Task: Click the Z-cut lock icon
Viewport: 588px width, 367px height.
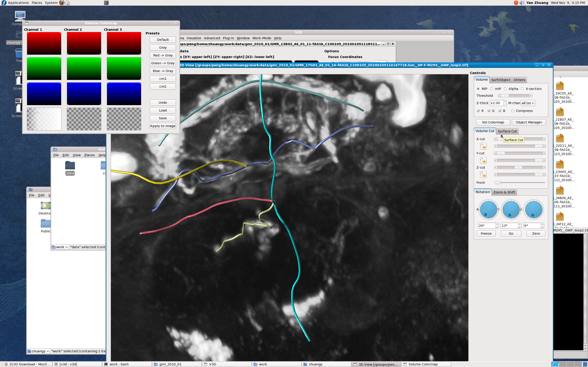Action: (483, 175)
